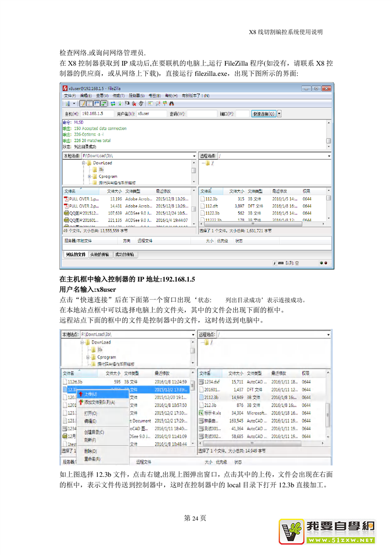Switch to the 失败的传输 tab

[100, 255]
